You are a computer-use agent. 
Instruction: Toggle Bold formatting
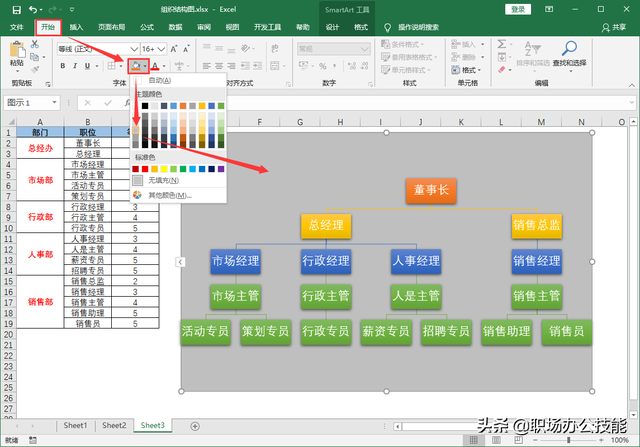62,66
